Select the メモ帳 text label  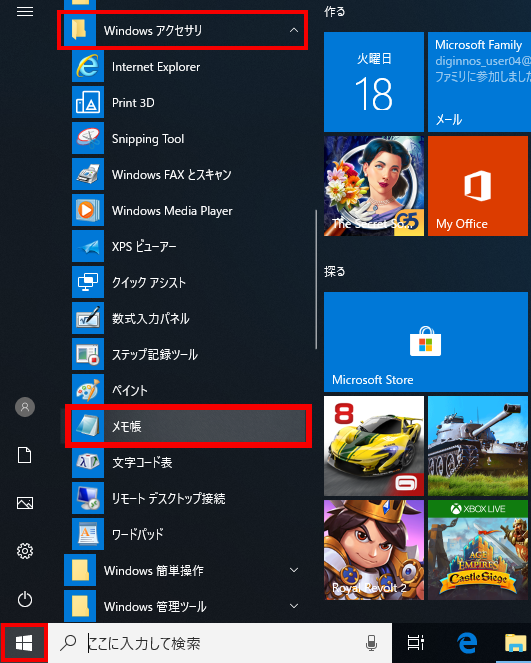[x=126, y=426]
